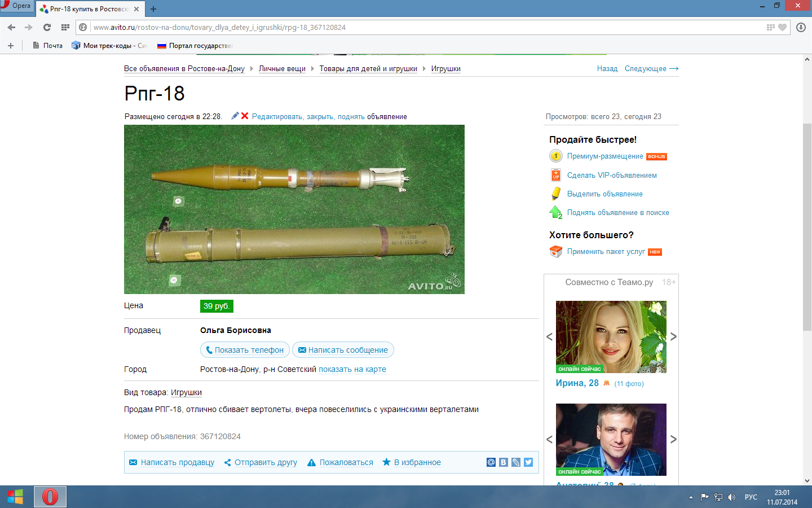Open the Ирина, 28 profile link
812x508 pixels.
coord(577,383)
